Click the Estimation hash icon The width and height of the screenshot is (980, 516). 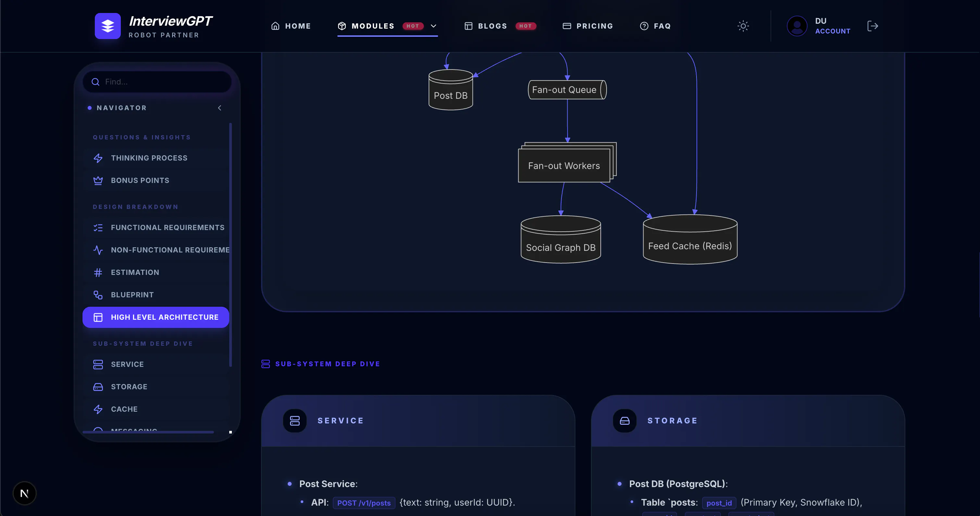point(98,273)
